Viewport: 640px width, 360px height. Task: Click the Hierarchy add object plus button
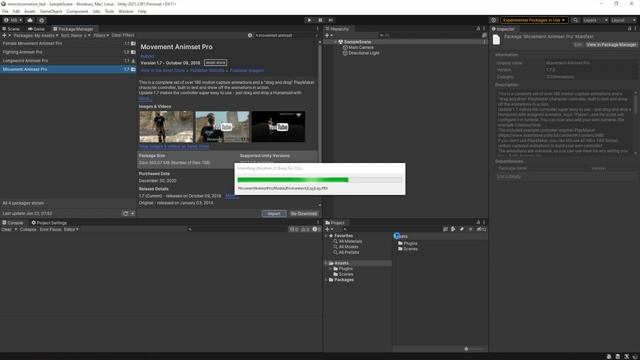pyautogui.click(x=327, y=36)
